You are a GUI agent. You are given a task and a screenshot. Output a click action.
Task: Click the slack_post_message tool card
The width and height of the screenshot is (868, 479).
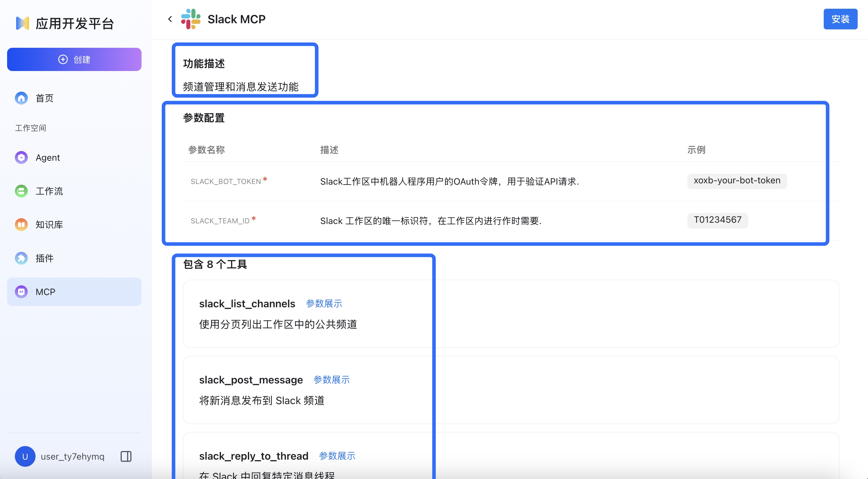pos(511,390)
